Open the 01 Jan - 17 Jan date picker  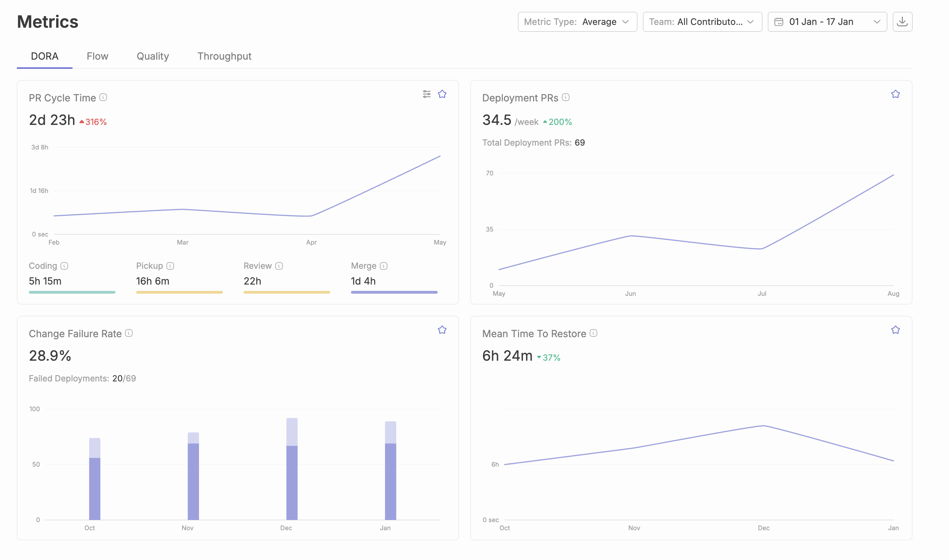click(x=827, y=21)
